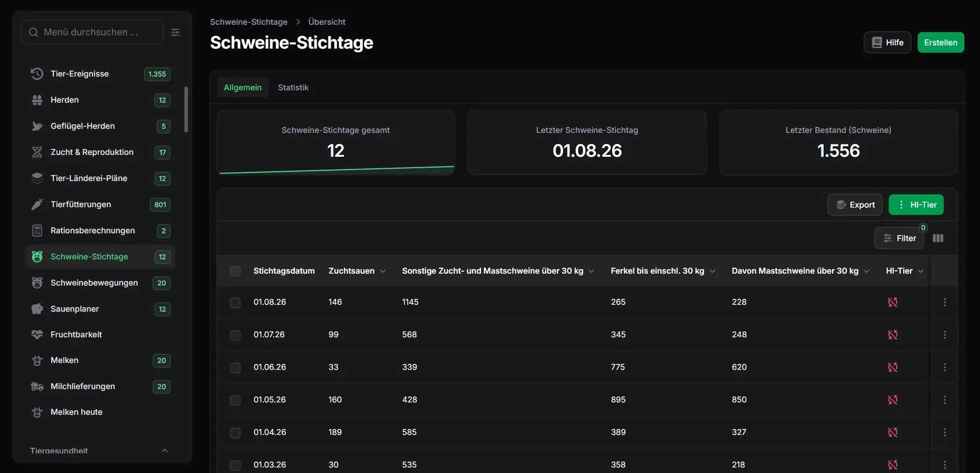This screenshot has height=473, width=980.
Task: Sort by the Stichtagsdatum column header
Action: tap(284, 271)
